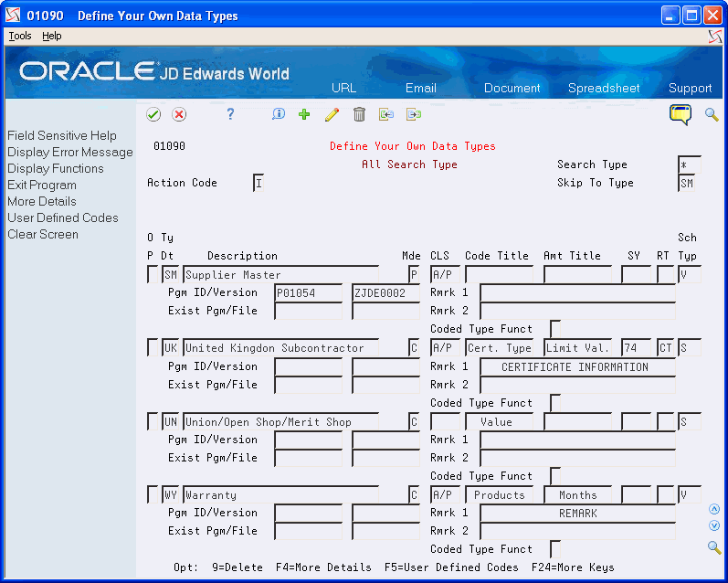Click the yellow pencil change icon
The image size is (728, 583).
tap(332, 114)
